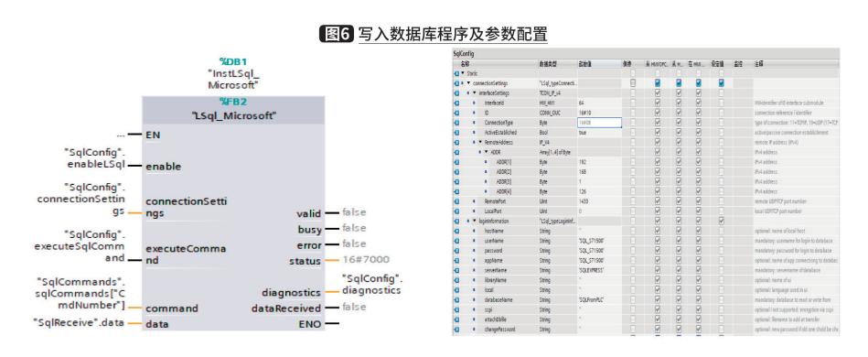Click the data icon of the serverName row
Screen dimensions: 868x357
click(x=456, y=271)
